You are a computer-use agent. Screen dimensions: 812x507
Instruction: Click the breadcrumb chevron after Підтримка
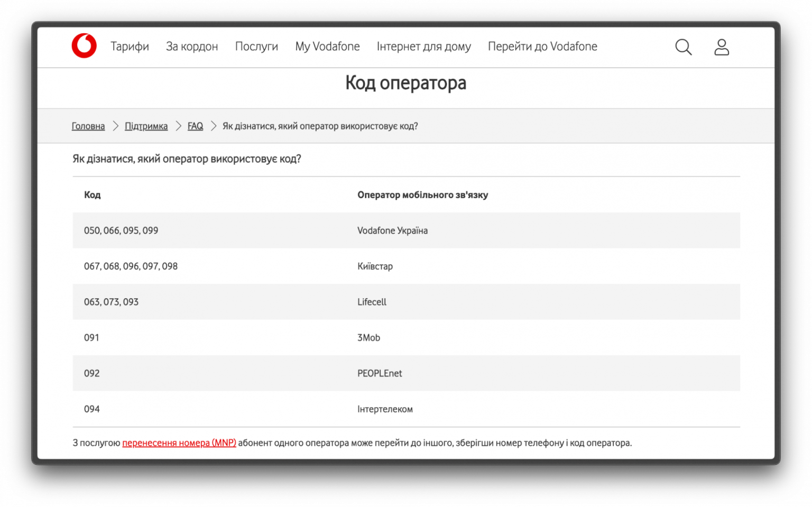coord(178,126)
